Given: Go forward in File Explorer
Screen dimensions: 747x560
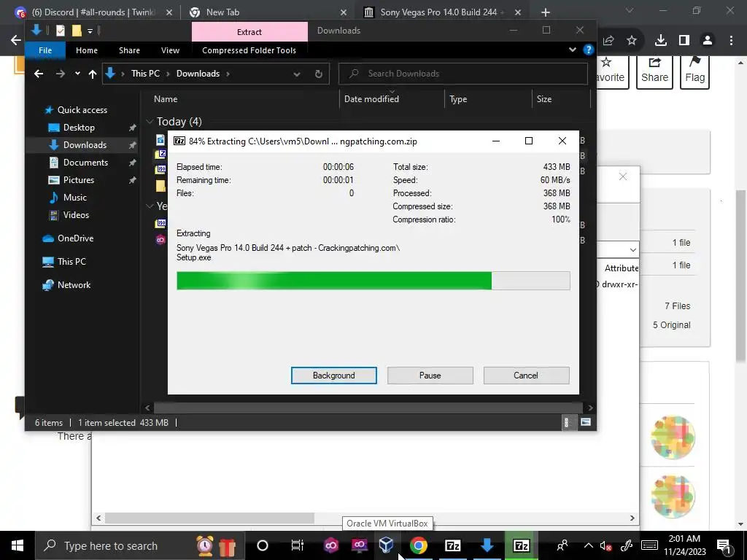Looking at the screenshot, I should coord(60,74).
